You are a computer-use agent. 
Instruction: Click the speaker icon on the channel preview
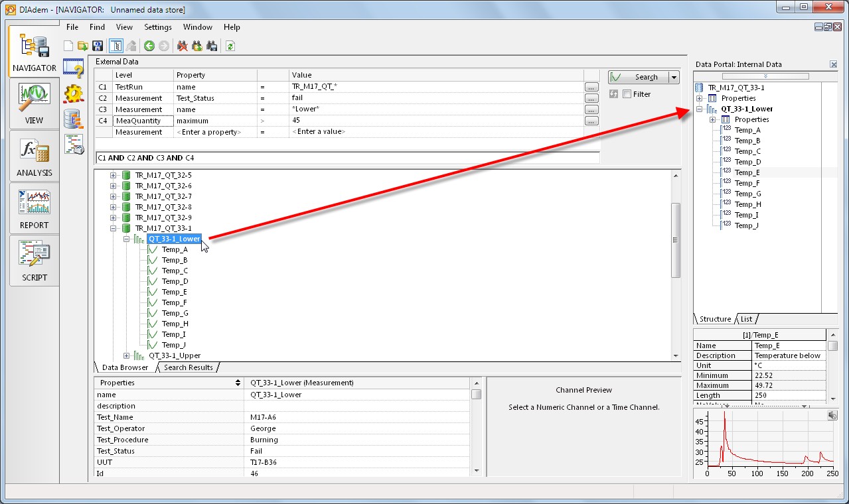[x=832, y=415]
